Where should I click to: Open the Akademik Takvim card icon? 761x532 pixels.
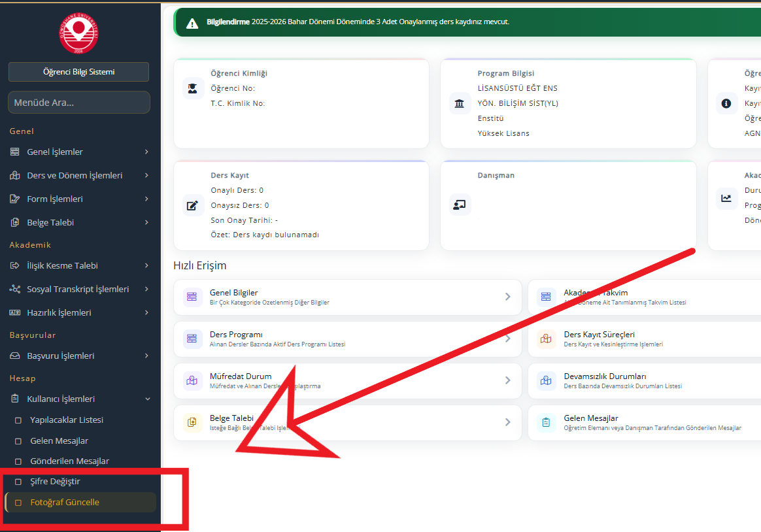point(546,297)
